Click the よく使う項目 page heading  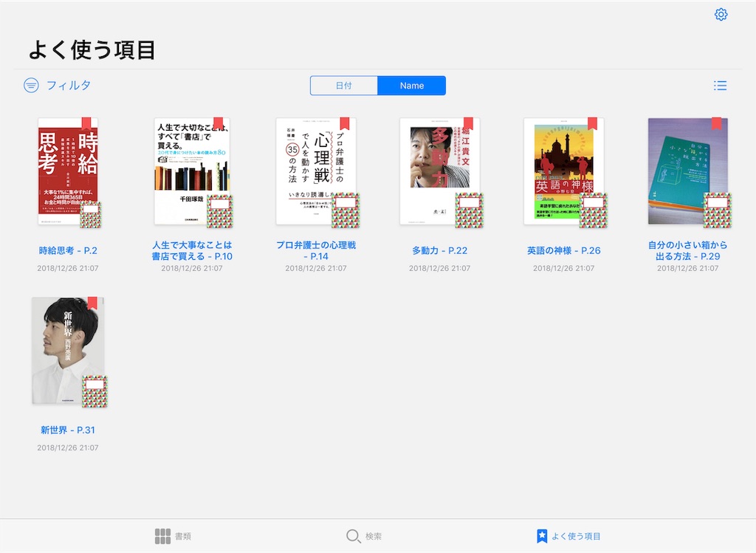click(x=92, y=50)
